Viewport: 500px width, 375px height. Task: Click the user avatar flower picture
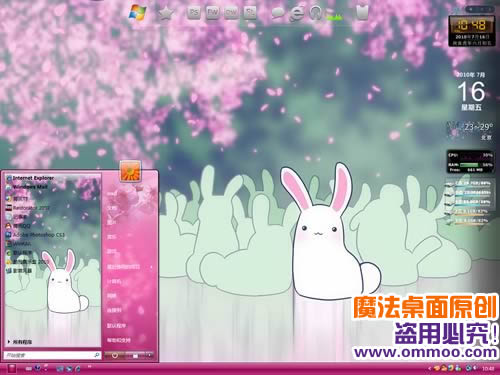130,171
